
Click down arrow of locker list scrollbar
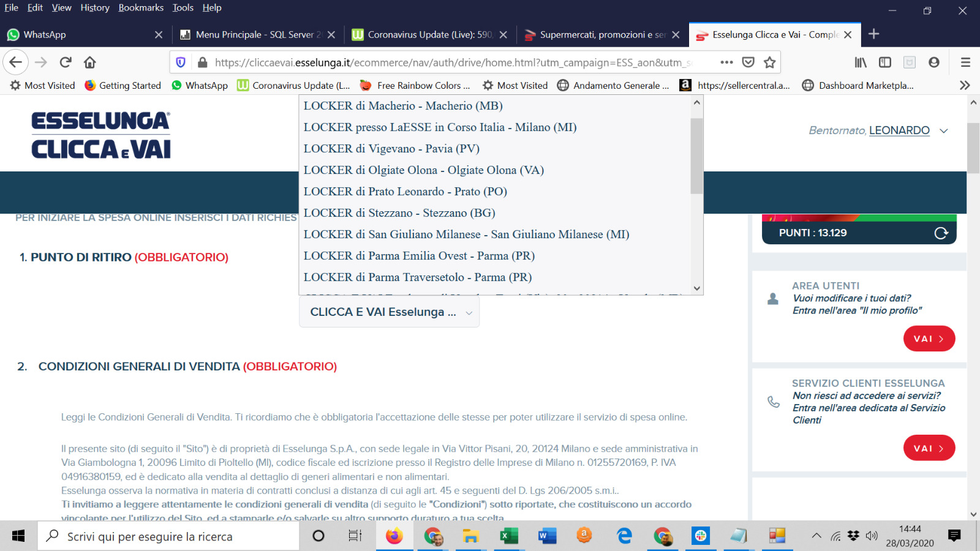tap(696, 288)
